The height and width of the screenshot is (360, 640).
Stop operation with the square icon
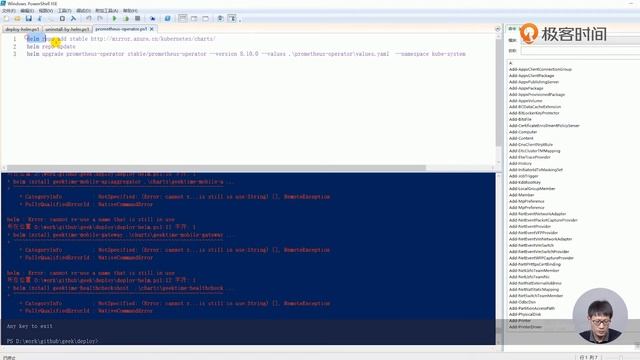(138, 18)
